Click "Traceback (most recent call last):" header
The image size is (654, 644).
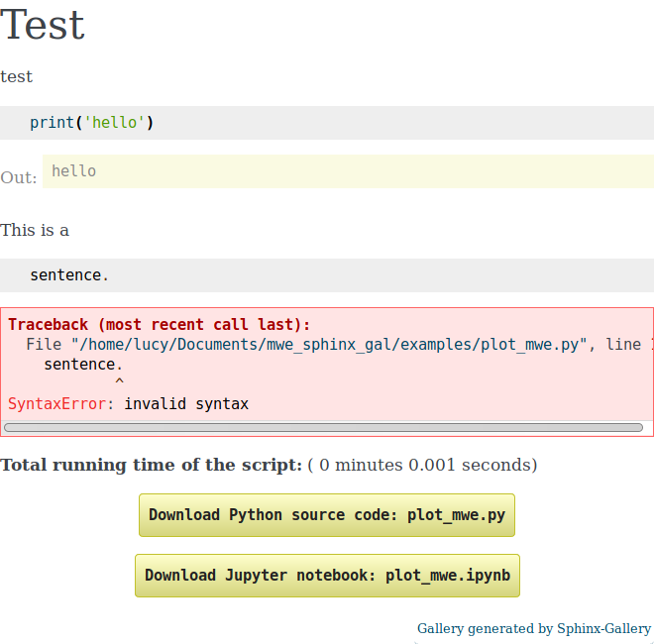point(160,325)
